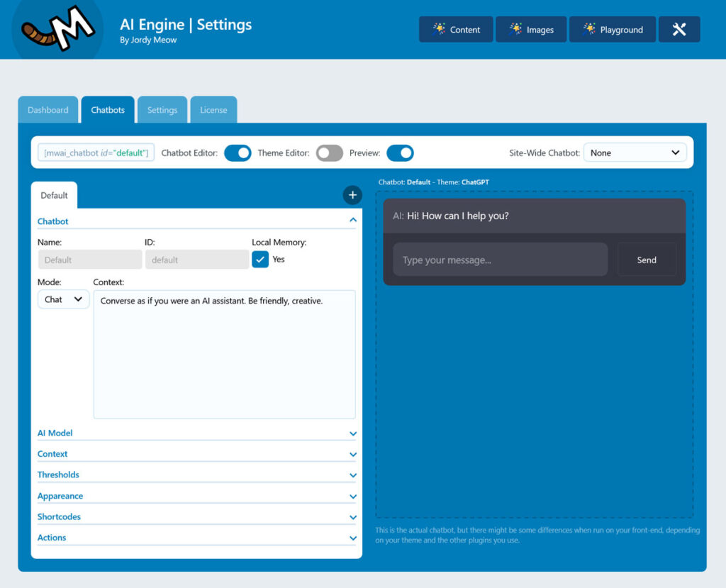Click the AI Engine mascot logo
726x588 pixels.
click(57, 29)
